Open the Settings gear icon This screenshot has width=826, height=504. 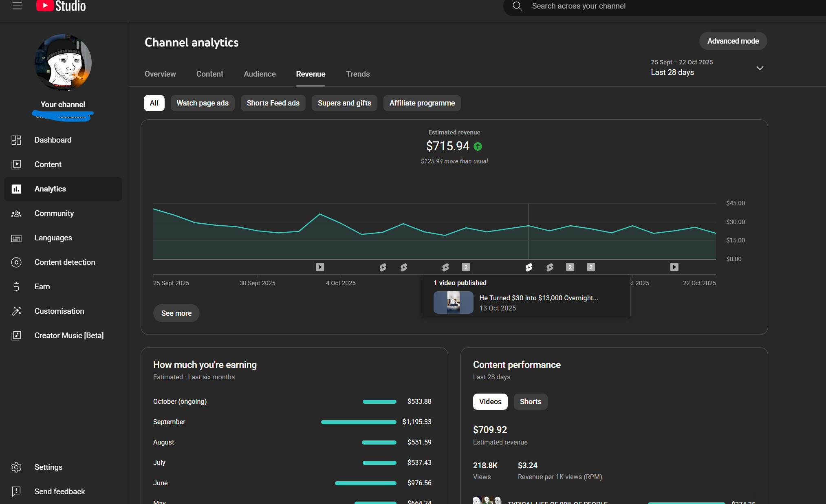click(x=16, y=467)
